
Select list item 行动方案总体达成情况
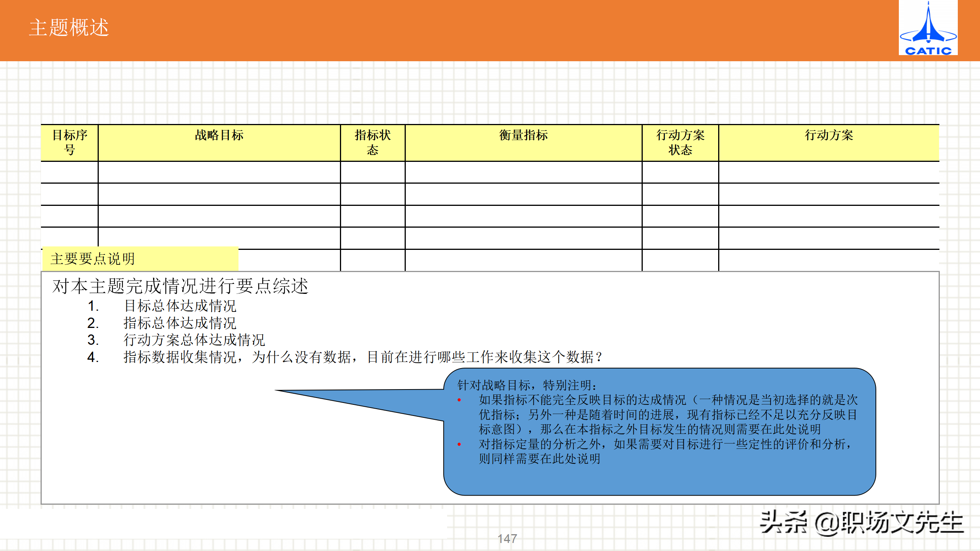click(194, 340)
